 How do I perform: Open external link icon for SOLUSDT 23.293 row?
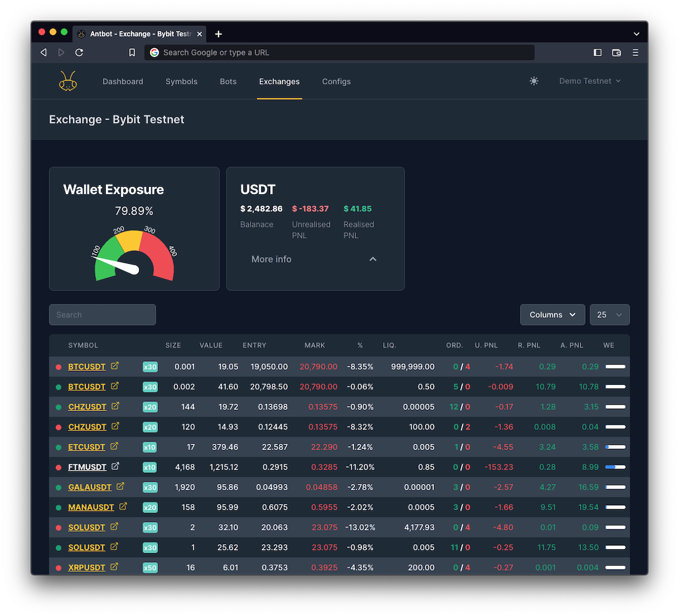point(114,546)
